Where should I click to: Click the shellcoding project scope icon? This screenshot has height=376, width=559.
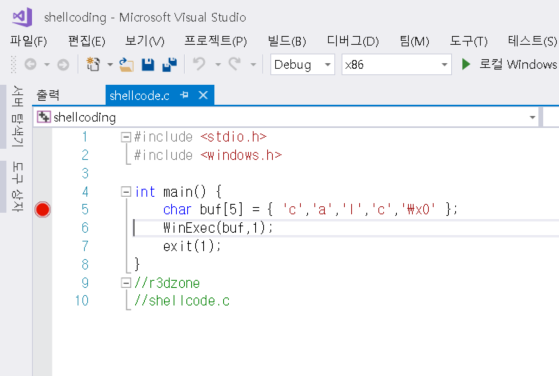point(43,117)
